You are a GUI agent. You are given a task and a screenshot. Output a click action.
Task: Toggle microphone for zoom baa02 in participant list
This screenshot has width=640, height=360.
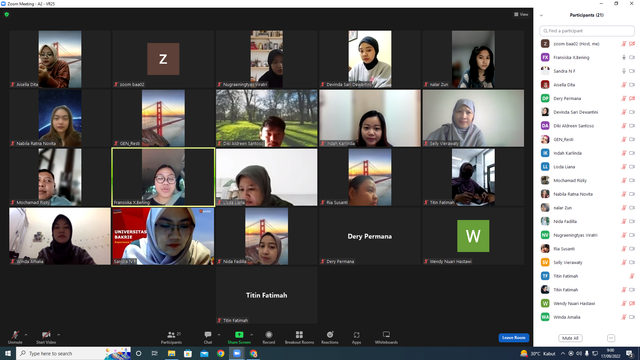point(624,44)
